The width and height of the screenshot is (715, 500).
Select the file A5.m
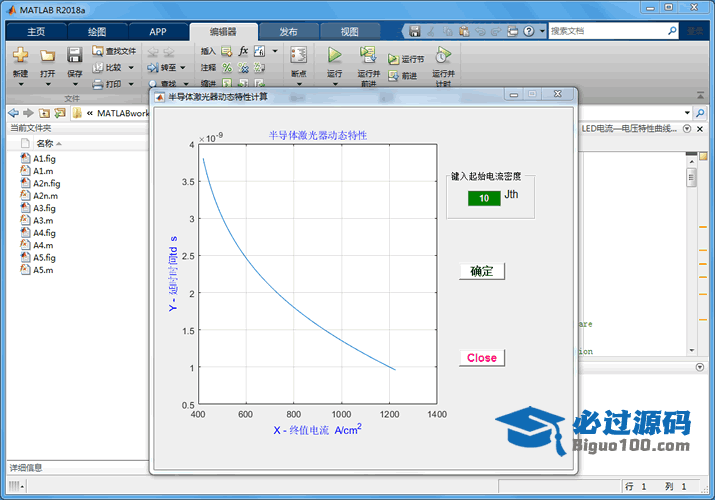[43, 269]
